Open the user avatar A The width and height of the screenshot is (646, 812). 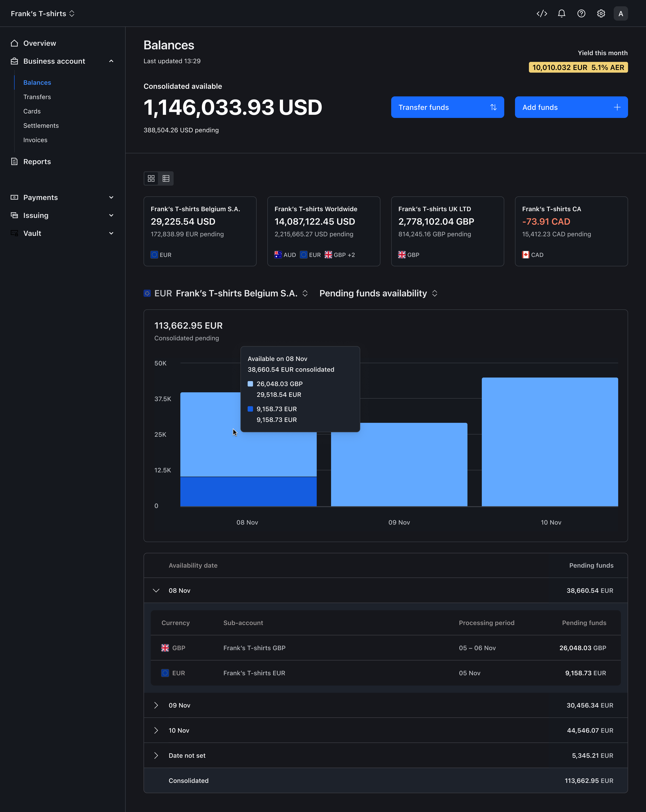[620, 13]
